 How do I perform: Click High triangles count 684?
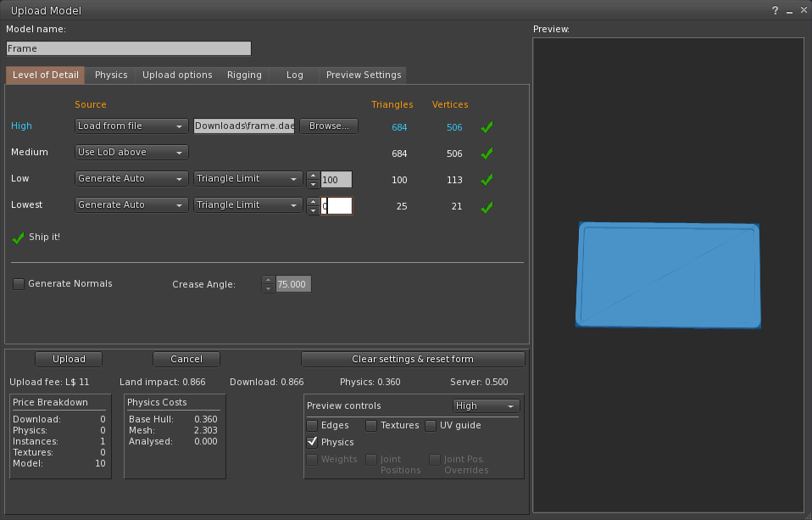pos(399,127)
